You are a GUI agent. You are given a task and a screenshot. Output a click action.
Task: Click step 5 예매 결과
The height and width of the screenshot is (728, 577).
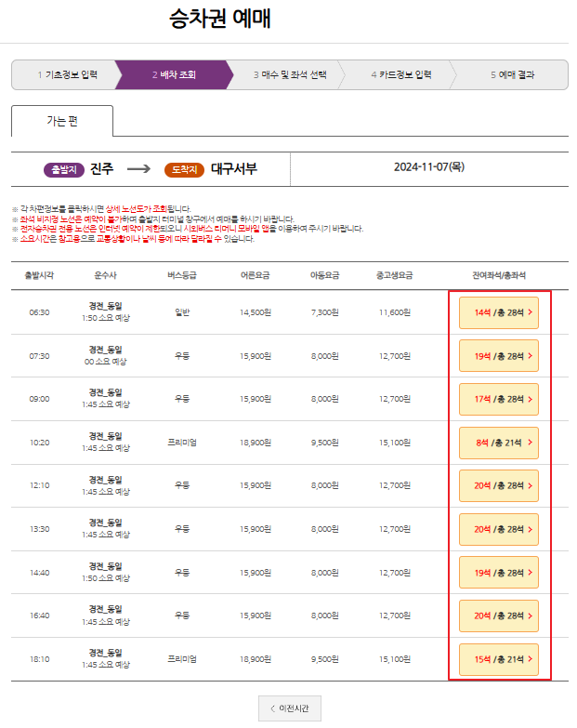[x=513, y=74]
